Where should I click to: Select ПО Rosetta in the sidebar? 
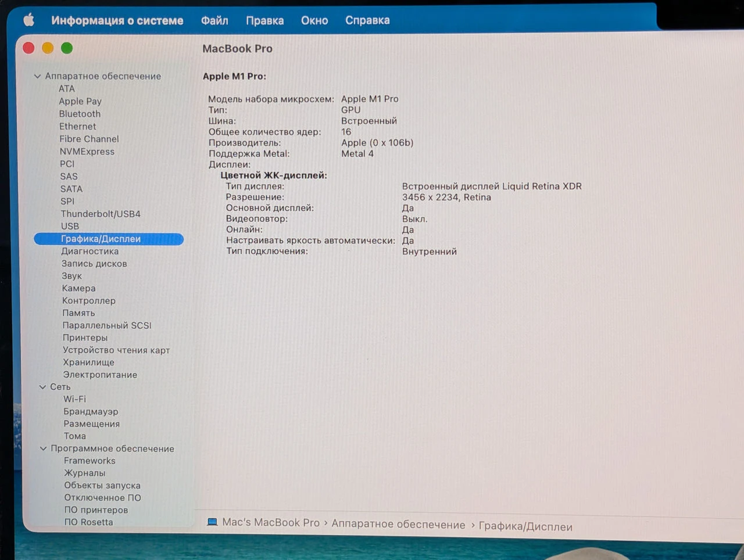[88, 522]
